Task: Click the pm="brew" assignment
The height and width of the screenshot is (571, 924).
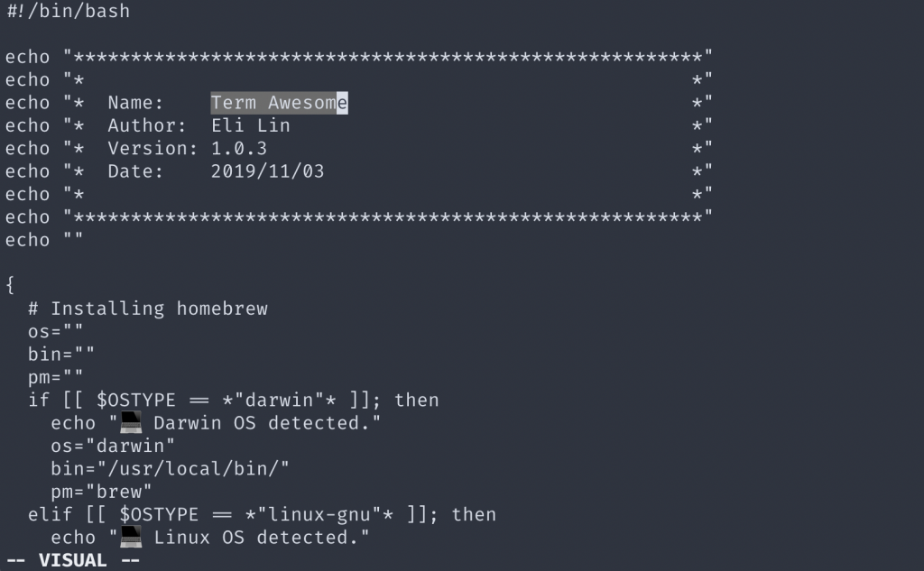Action: pyautogui.click(x=101, y=492)
